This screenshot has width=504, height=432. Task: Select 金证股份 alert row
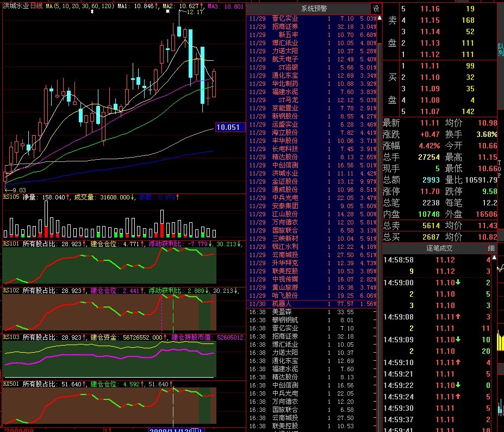click(x=313, y=181)
